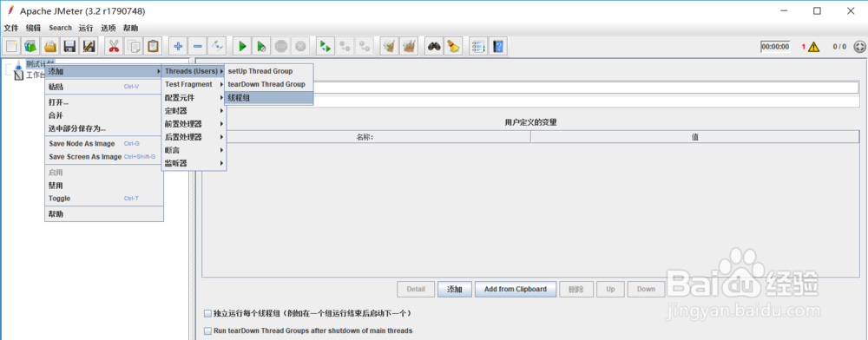Click the round thread status icon at the toolbar's right end

click(x=860, y=47)
